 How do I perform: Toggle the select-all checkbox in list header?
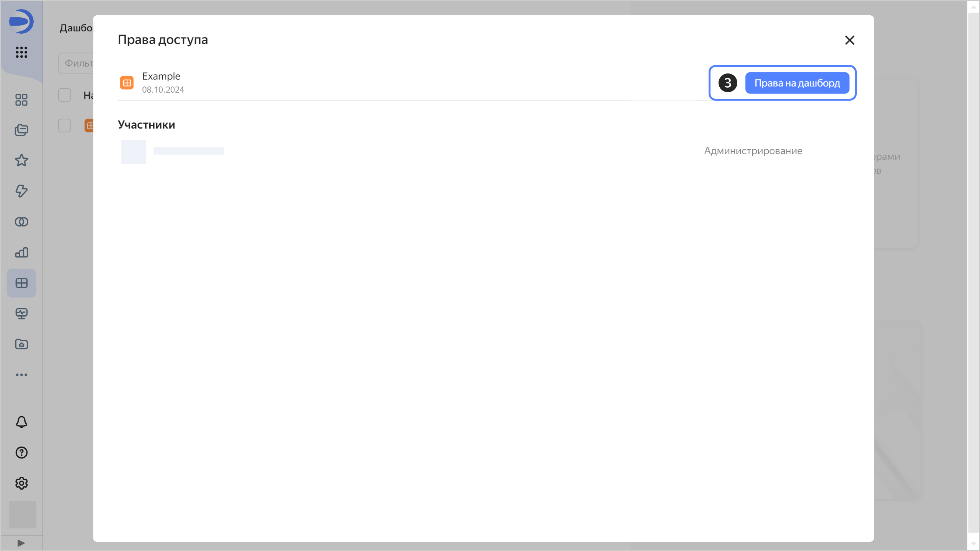(65, 95)
